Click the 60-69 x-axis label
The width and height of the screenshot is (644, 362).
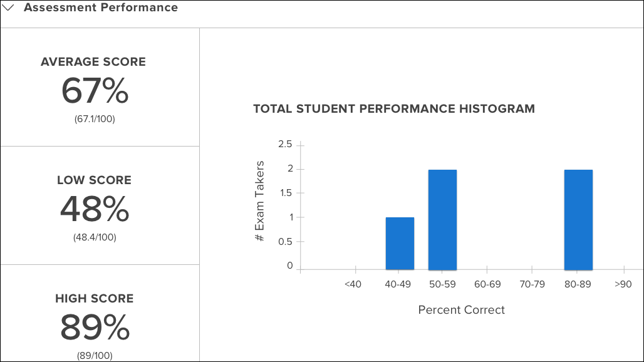pos(487,284)
